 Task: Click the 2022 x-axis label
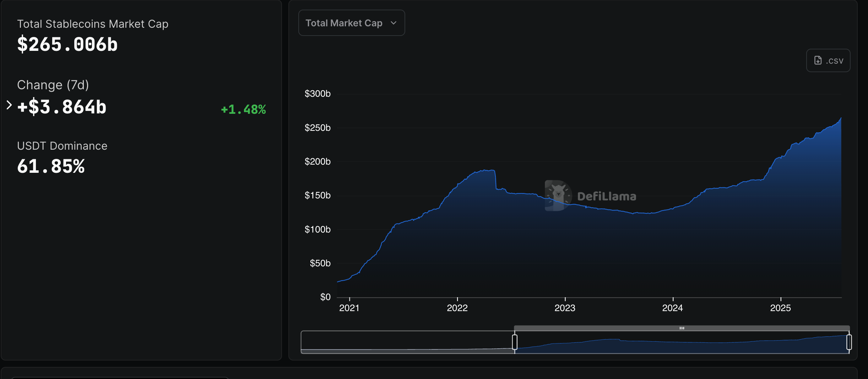457,308
